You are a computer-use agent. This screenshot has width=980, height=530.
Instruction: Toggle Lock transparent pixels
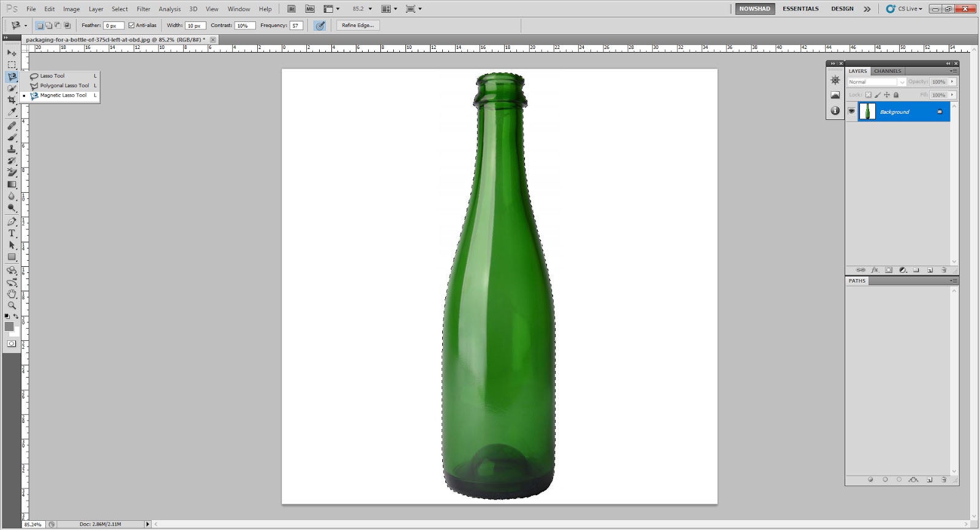tap(868, 95)
